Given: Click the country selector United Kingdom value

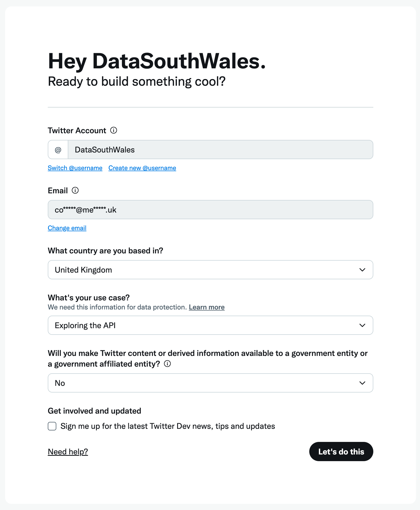Looking at the screenshot, I should 83,270.
